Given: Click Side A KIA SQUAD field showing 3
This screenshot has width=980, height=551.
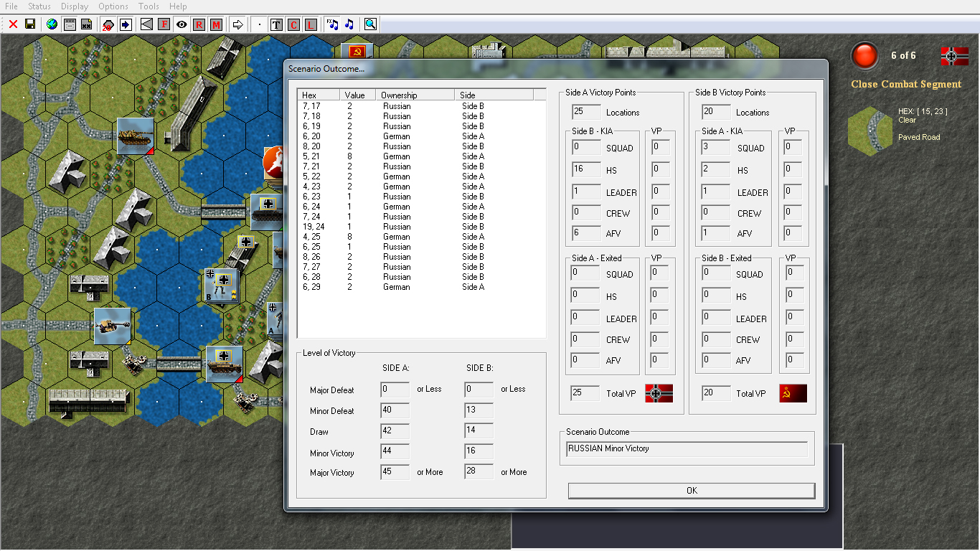Looking at the screenshot, I should click(x=717, y=148).
